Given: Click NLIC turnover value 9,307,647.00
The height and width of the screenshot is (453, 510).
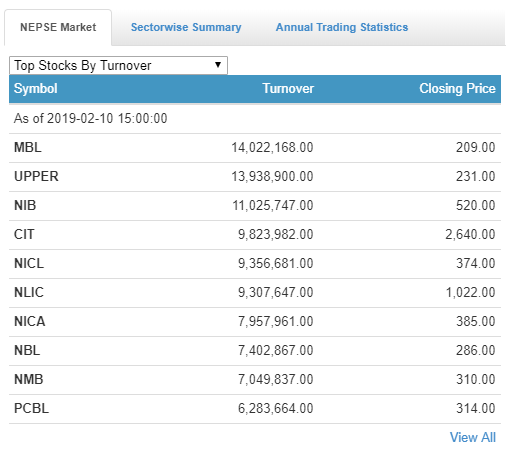Looking at the screenshot, I should (x=276, y=292).
